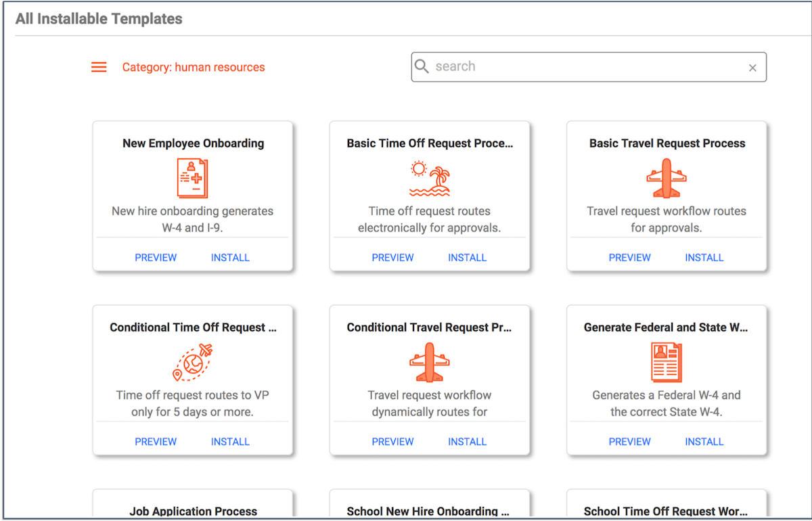Click 'Travel request workflow dynamically routes' description
812x521 pixels.
tap(430, 403)
